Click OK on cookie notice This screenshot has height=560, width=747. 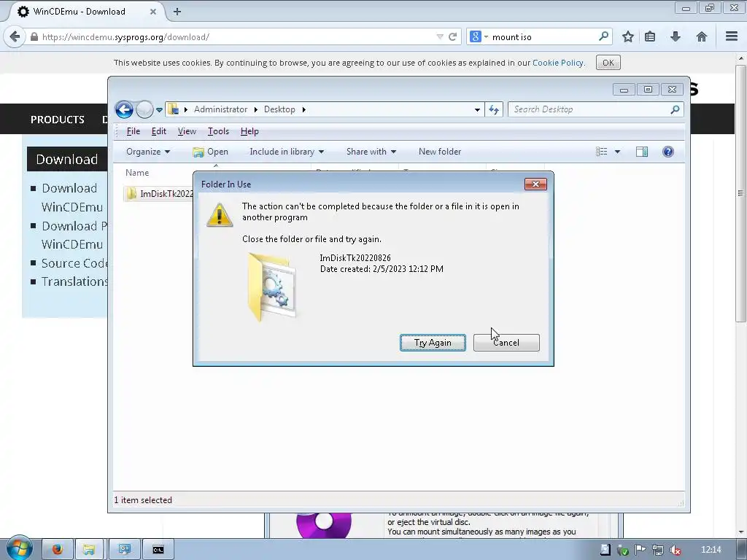coord(608,63)
